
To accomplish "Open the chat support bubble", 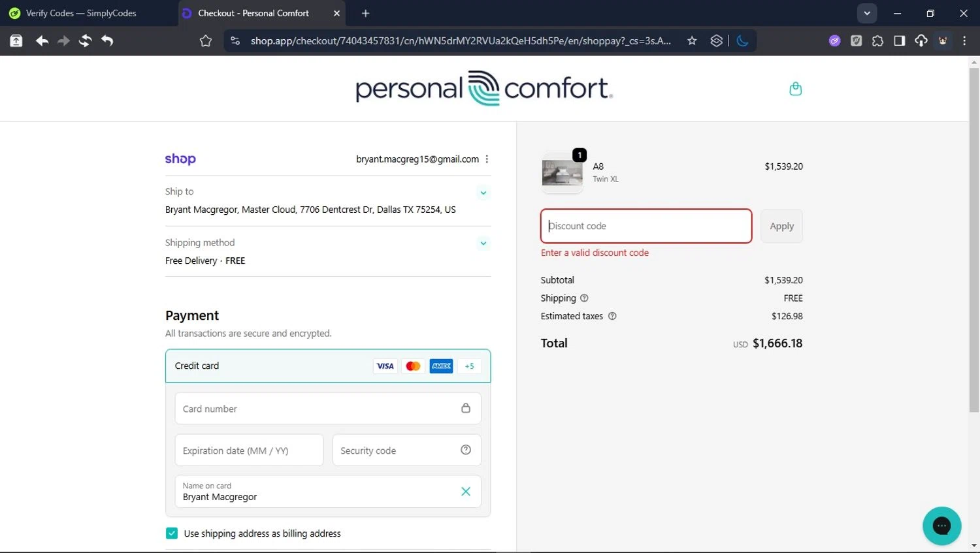I will (941, 526).
